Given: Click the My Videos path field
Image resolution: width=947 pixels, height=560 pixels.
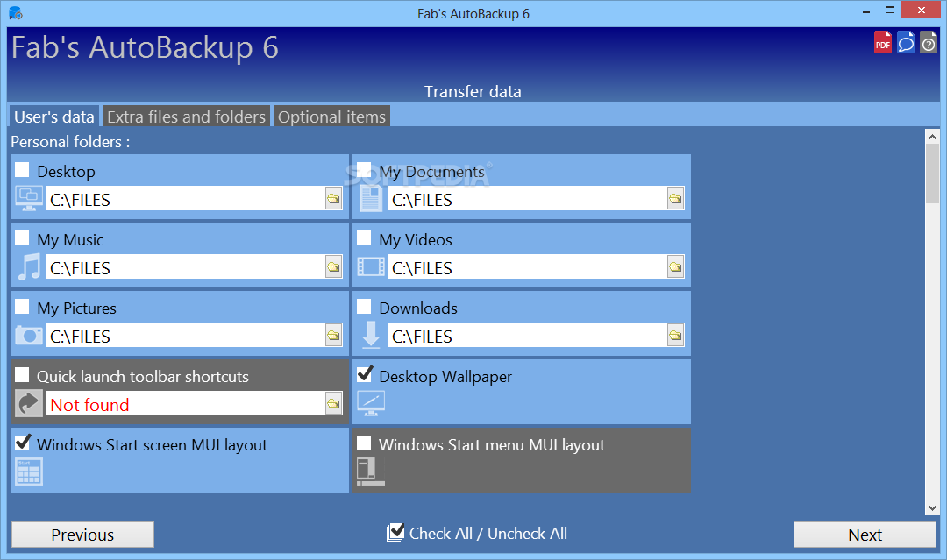Looking at the screenshot, I should [527, 266].
